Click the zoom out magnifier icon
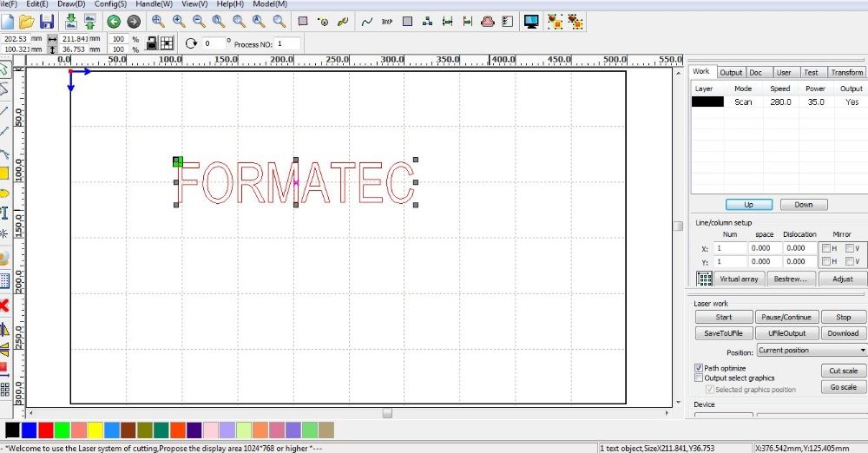The width and height of the screenshot is (868, 453). (x=199, y=22)
